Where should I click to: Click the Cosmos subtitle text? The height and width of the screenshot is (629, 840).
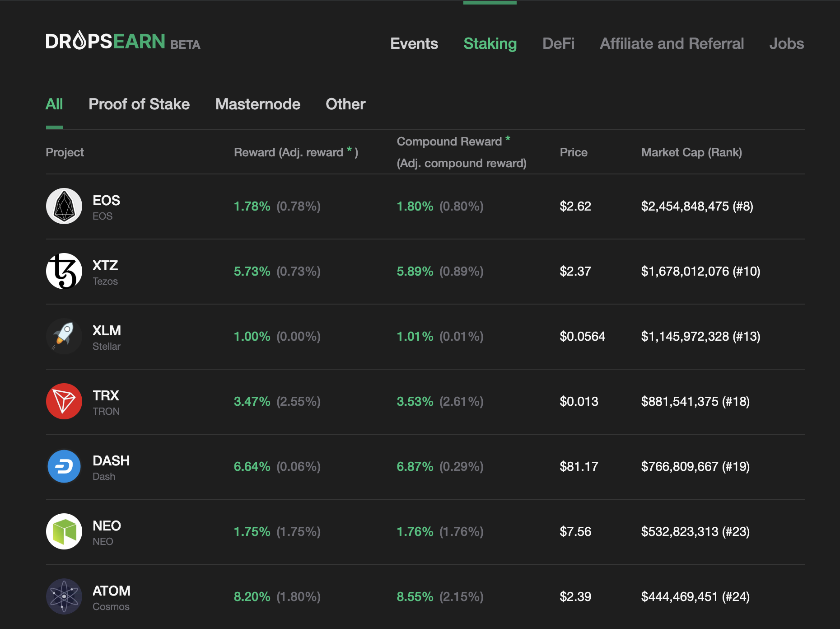[111, 606]
